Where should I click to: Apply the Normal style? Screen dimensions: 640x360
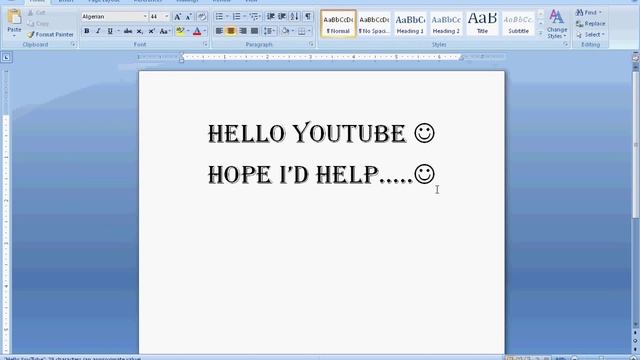pyautogui.click(x=338, y=24)
